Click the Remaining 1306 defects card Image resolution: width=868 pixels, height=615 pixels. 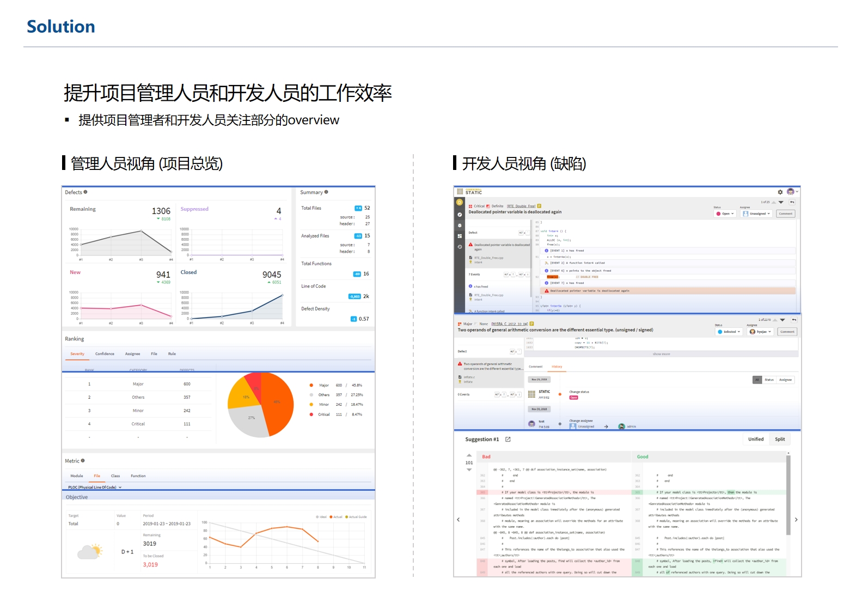coord(120,233)
